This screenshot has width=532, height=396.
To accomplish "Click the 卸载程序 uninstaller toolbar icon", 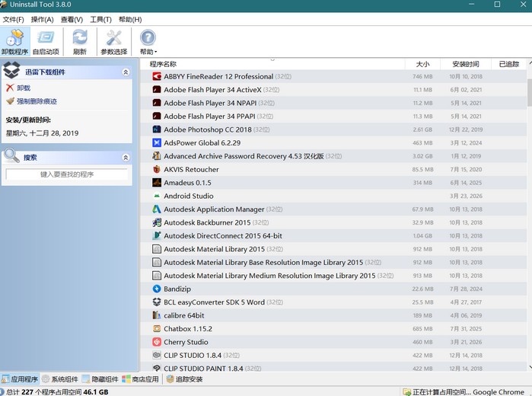I will tap(14, 42).
